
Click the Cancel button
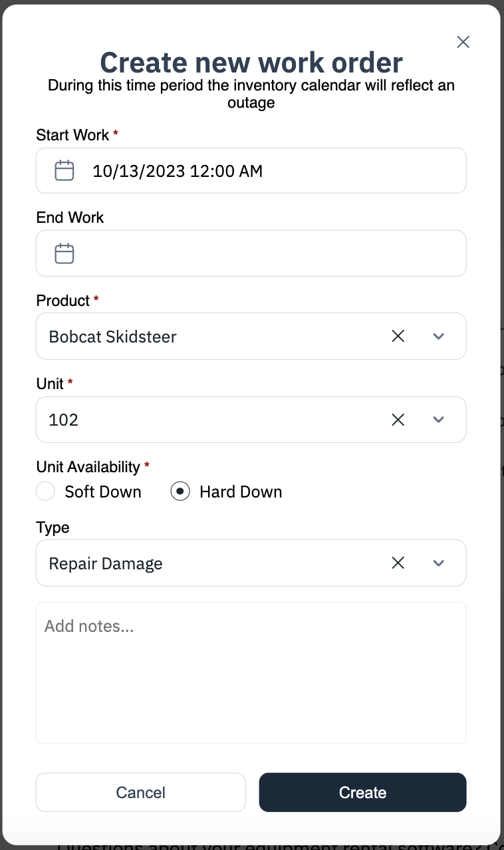point(140,792)
